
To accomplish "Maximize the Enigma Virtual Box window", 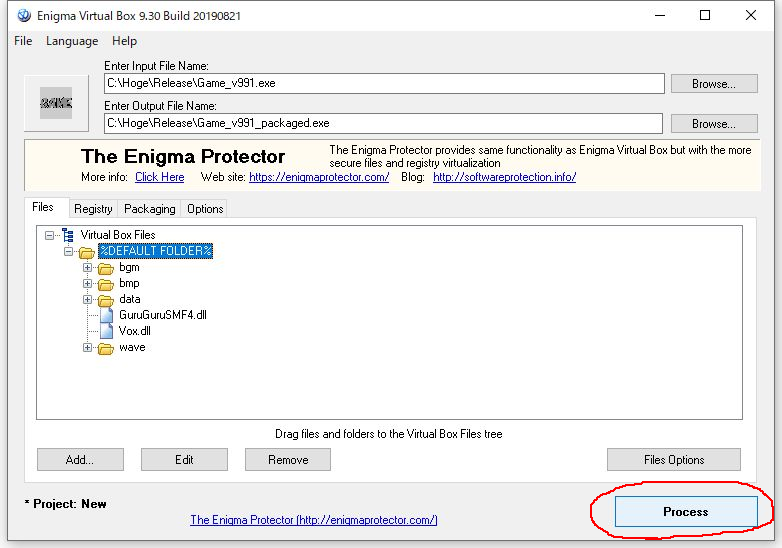I will (705, 15).
